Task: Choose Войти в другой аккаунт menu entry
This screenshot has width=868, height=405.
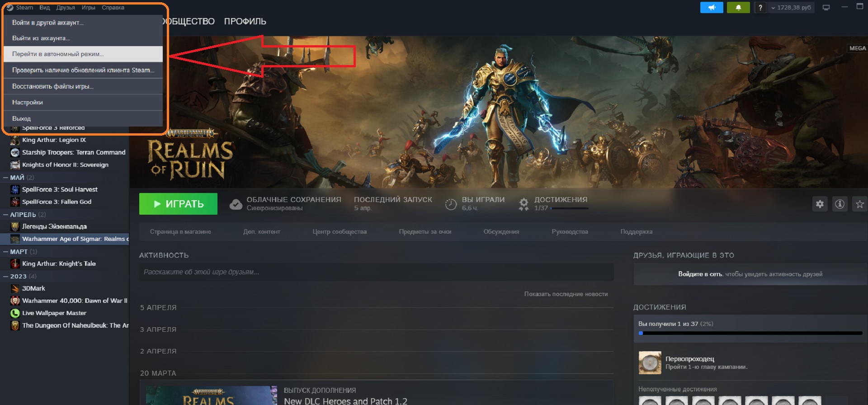Action: coord(83,23)
